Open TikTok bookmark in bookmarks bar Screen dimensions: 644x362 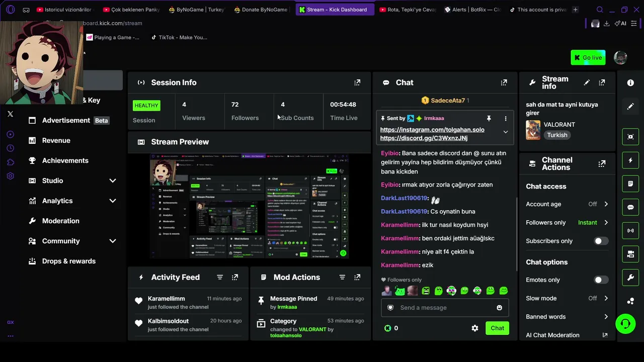point(179,37)
